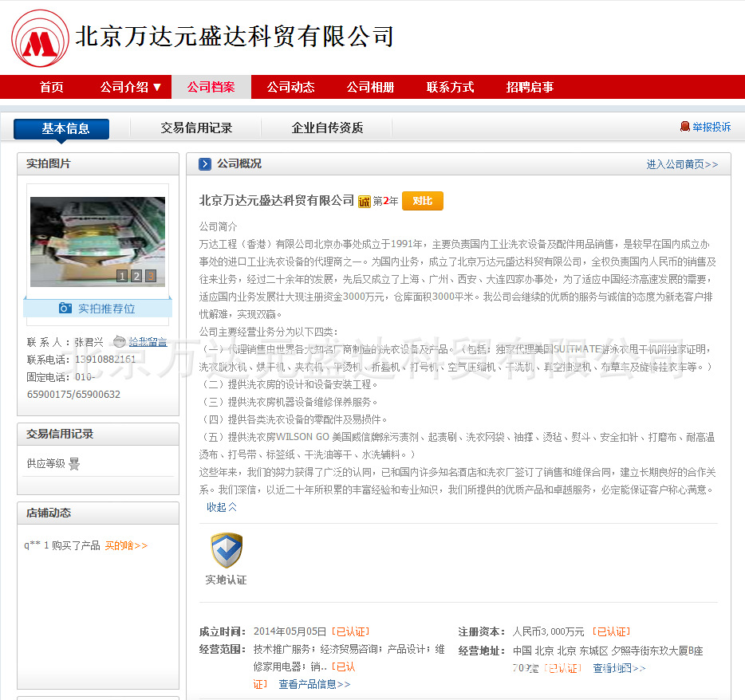Screen dimensions: 745x700
Task: Click the message bubble icon by 给我留言
Action: point(120,341)
